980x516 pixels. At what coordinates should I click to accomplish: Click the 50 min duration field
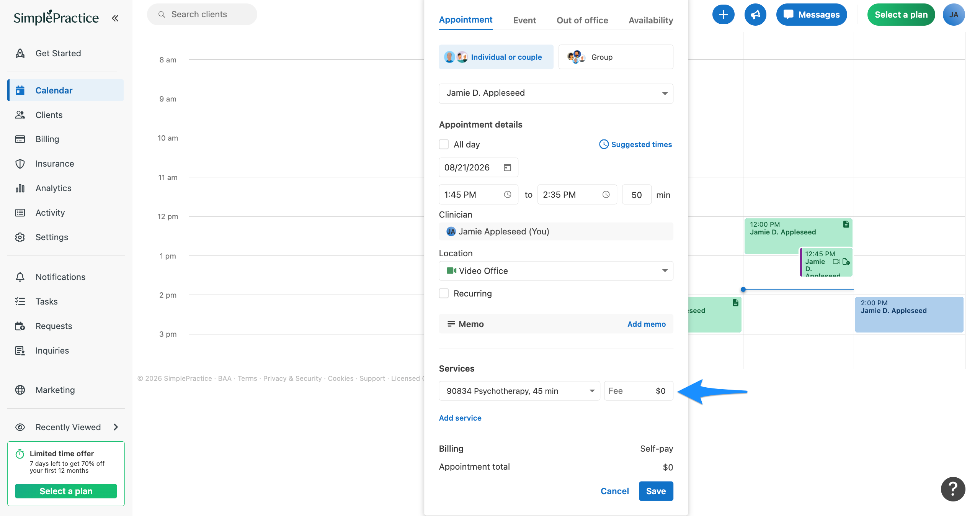point(637,195)
